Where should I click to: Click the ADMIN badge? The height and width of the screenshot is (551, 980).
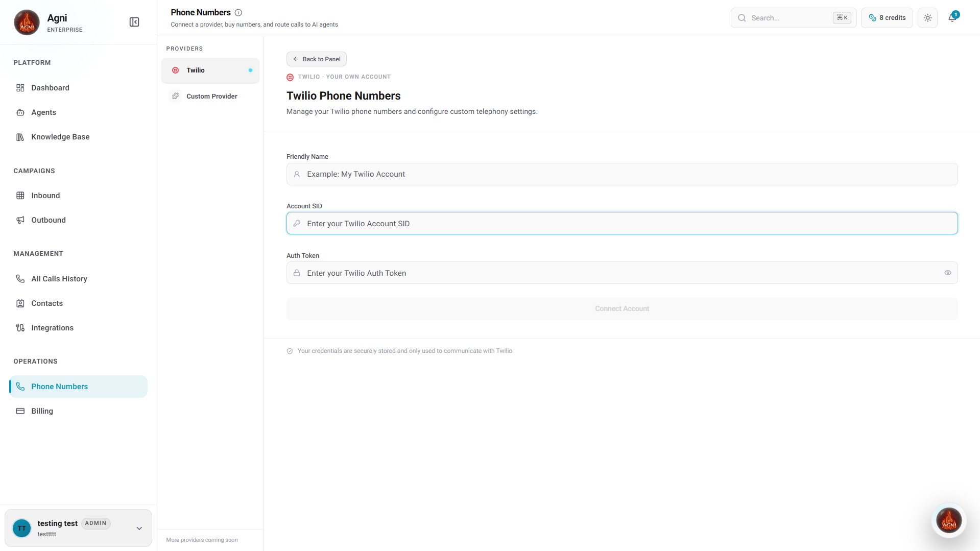96,523
